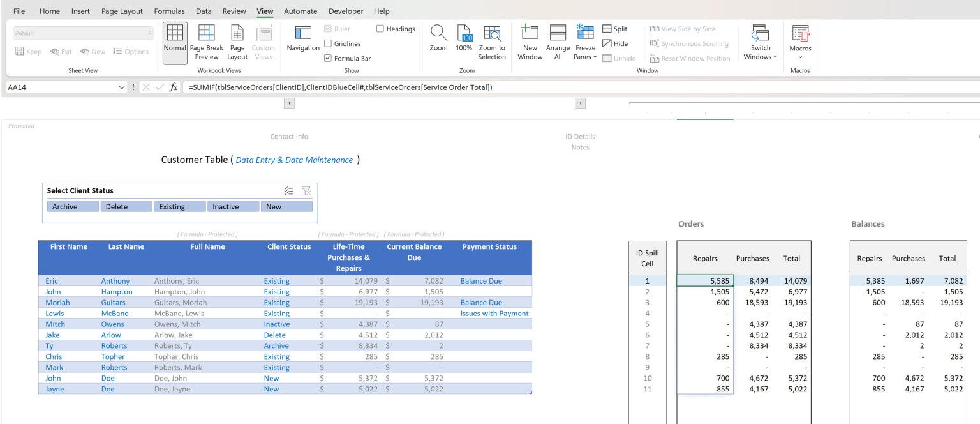Open the Switch Windows dropdown
The height and width of the screenshot is (424, 980).
tap(760, 42)
